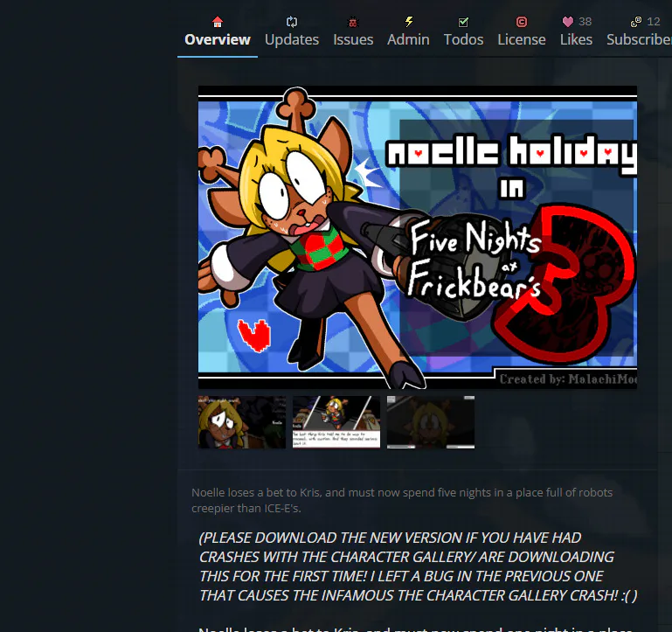The width and height of the screenshot is (672, 632).
Task: Click the pink heart Likes icon
Action: pos(568,22)
